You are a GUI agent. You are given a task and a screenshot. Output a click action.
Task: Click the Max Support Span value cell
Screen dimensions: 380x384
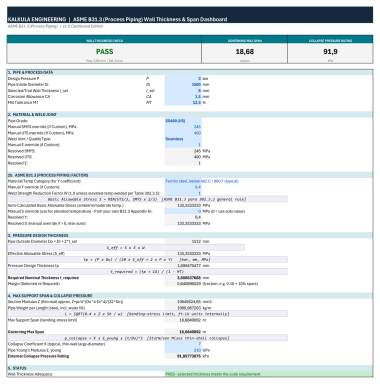[183, 320]
